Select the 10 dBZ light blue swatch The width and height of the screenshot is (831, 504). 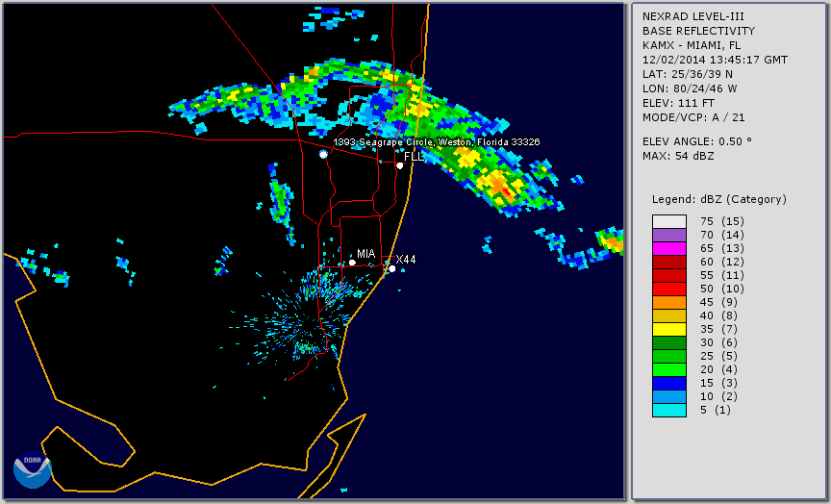pyautogui.click(x=669, y=397)
